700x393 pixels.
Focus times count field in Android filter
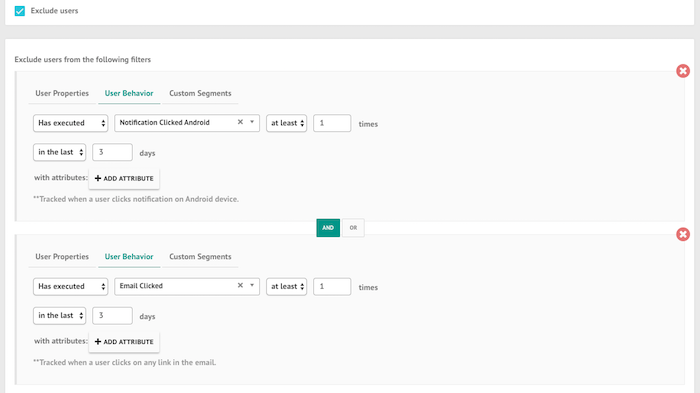pyautogui.click(x=332, y=123)
